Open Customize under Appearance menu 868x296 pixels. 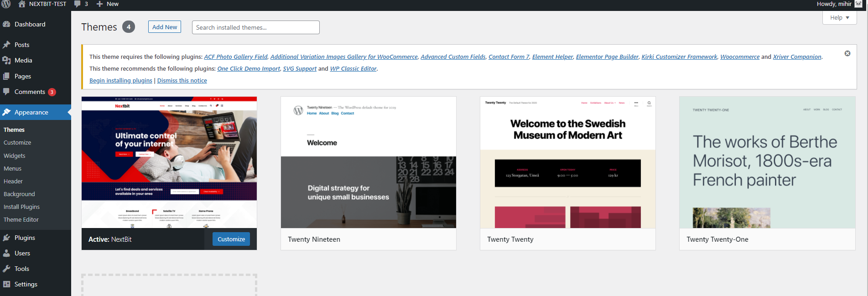tap(17, 143)
